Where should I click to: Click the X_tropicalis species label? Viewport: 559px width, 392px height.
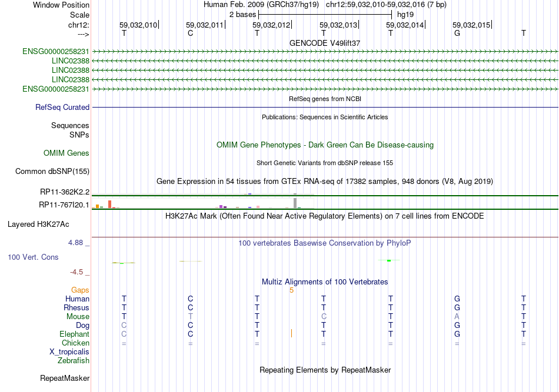pos(69,352)
